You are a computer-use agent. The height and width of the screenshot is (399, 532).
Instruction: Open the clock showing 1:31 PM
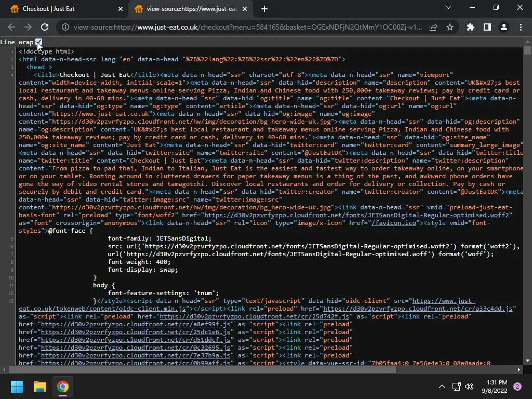point(495,387)
